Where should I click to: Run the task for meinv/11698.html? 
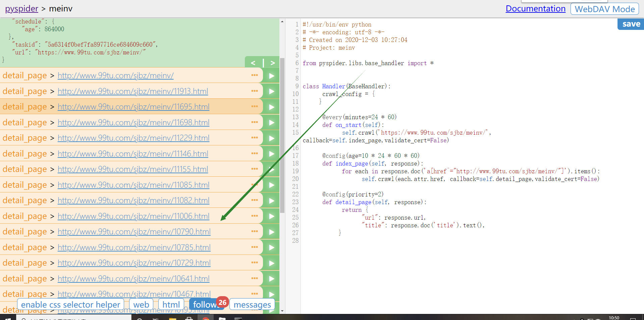271,123
